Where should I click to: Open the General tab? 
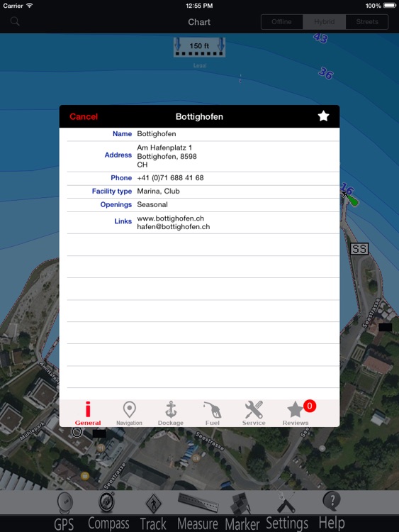pyautogui.click(x=88, y=414)
